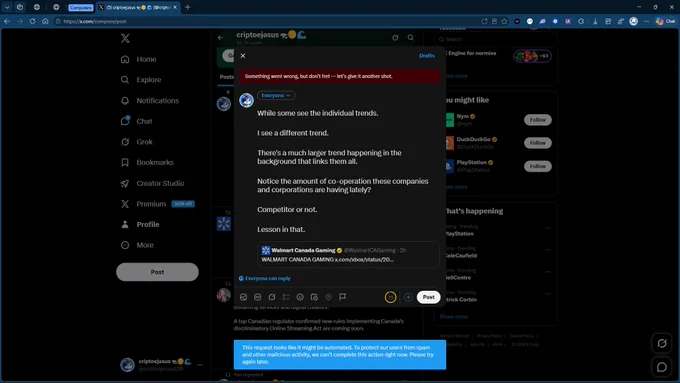
Task: Reload the page in the browser
Action: (x=33, y=21)
